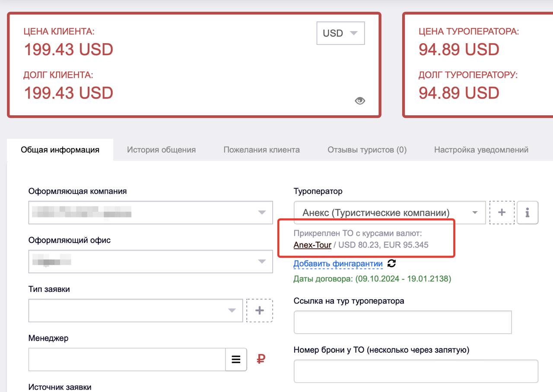
Task: Click the refresh icon beside Добавить фингарантии
Action: click(391, 263)
